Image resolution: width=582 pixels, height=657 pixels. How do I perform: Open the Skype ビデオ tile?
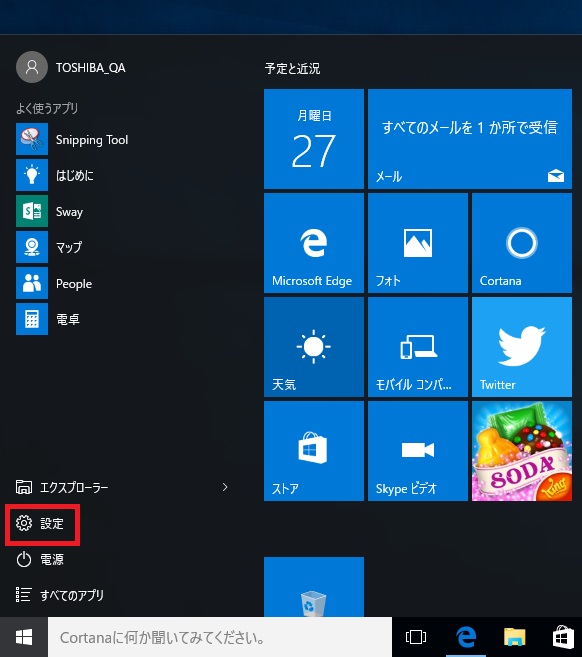[418, 450]
